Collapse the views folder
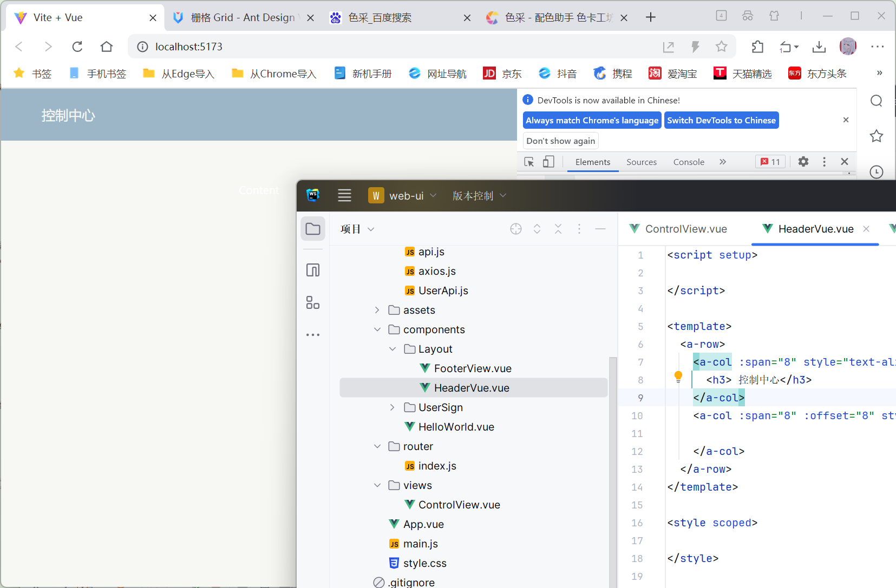Viewport: 896px width, 588px height. [x=377, y=485]
